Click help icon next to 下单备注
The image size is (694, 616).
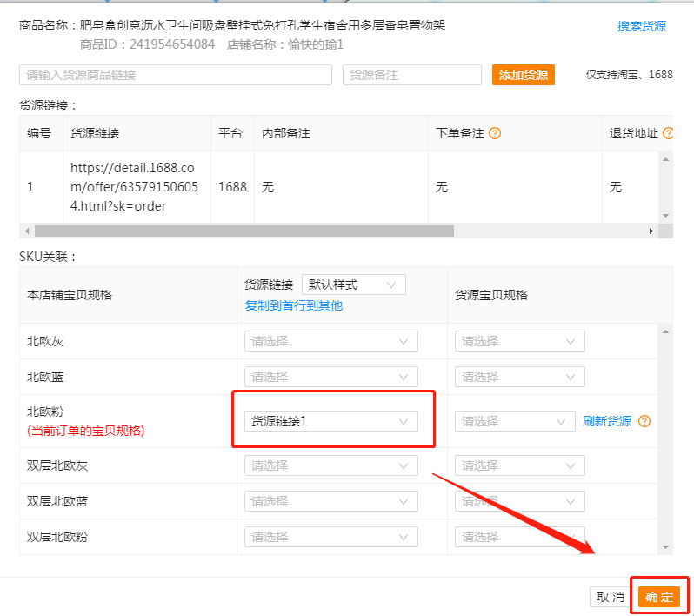coord(495,134)
